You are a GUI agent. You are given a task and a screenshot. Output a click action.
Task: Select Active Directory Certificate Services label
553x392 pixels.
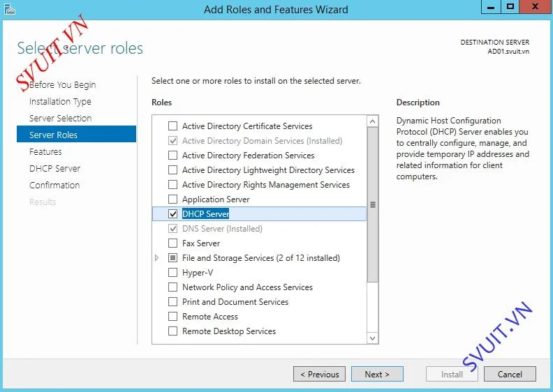(247, 126)
